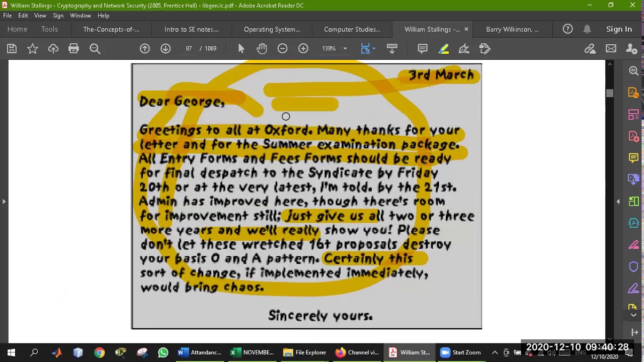This screenshot has width=644, height=362.
Task: Expand the left navigation pane arrow
Action: [4, 201]
